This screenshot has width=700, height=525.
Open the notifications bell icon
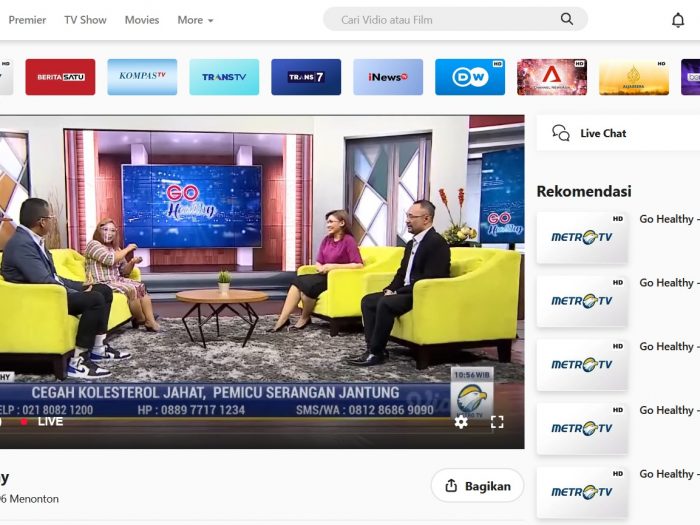pos(678,20)
